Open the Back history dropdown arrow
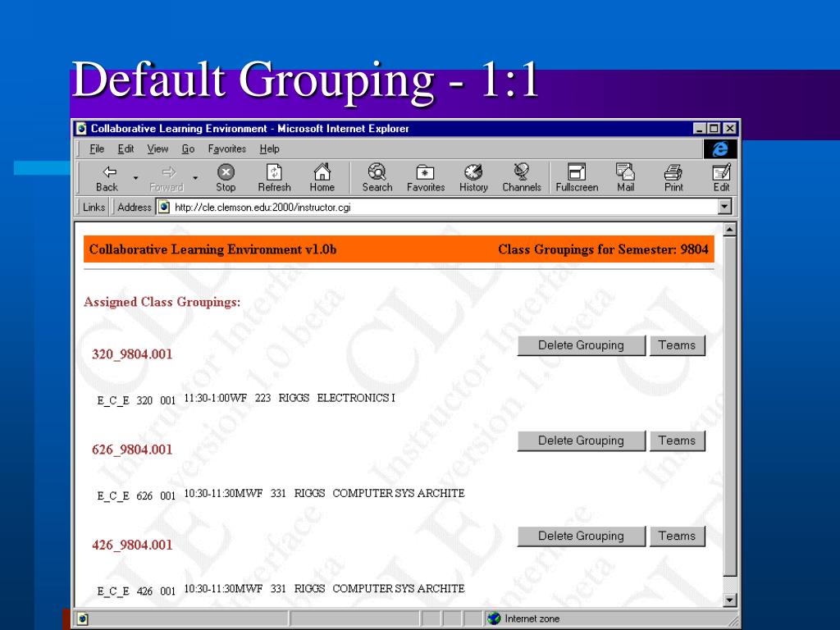 tap(135, 178)
